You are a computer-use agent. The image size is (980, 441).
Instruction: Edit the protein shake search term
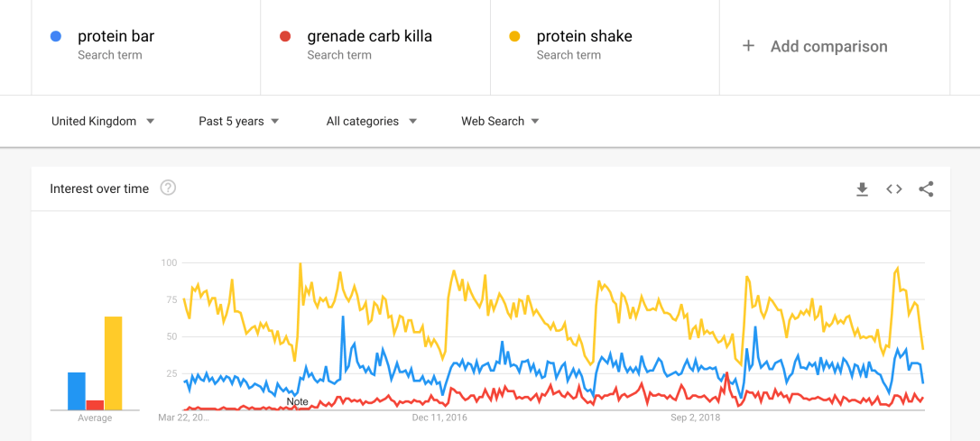(x=584, y=37)
